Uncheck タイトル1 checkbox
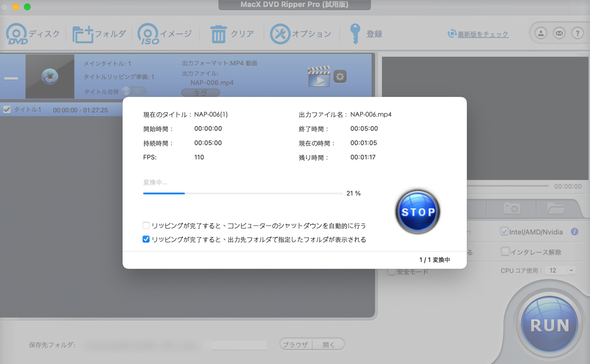This screenshot has width=590, height=364. pyautogui.click(x=7, y=110)
